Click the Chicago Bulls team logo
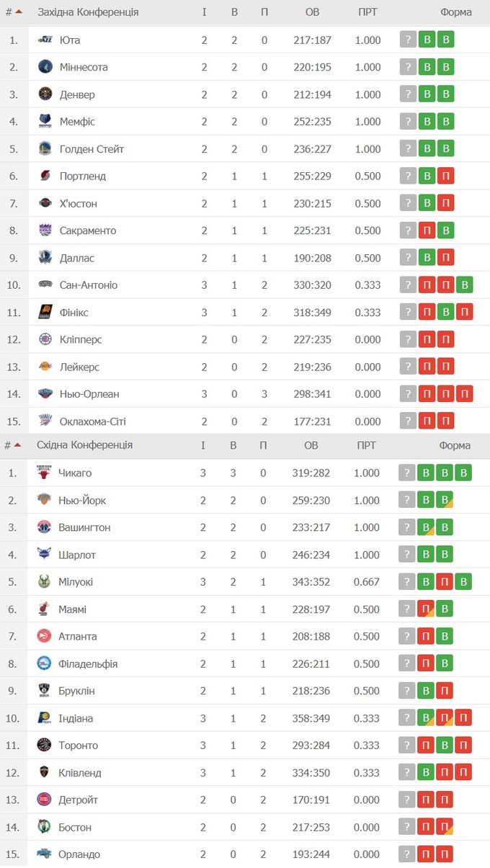 coord(45,473)
